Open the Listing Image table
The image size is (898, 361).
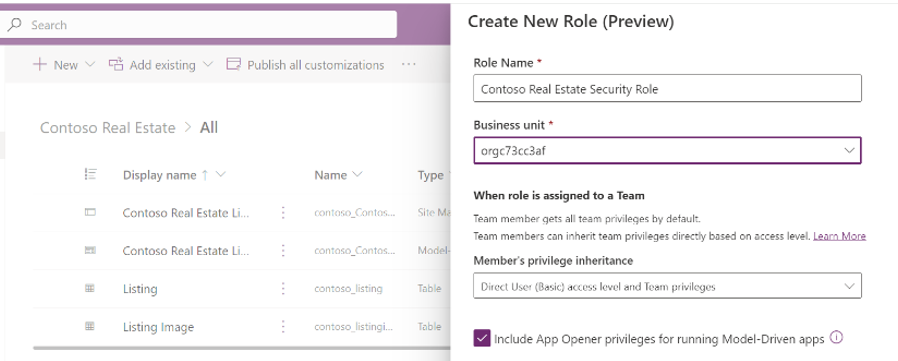158,327
